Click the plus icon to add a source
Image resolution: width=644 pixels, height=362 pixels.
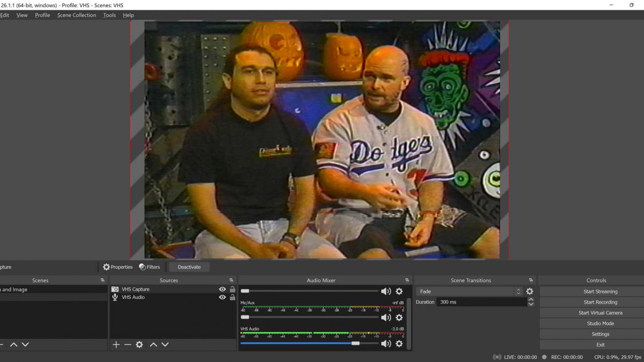(x=116, y=345)
